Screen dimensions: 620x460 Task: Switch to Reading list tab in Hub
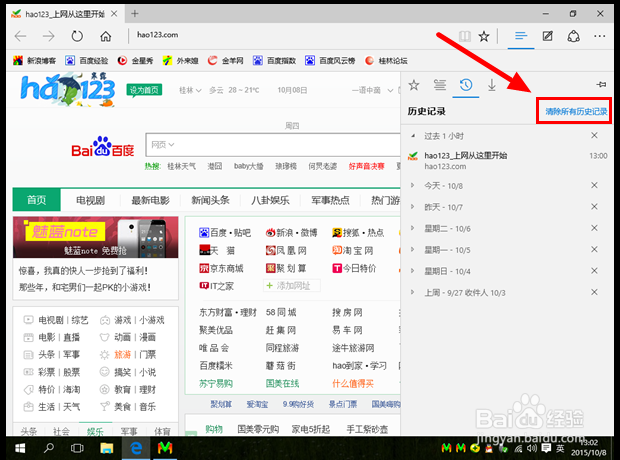coord(440,85)
